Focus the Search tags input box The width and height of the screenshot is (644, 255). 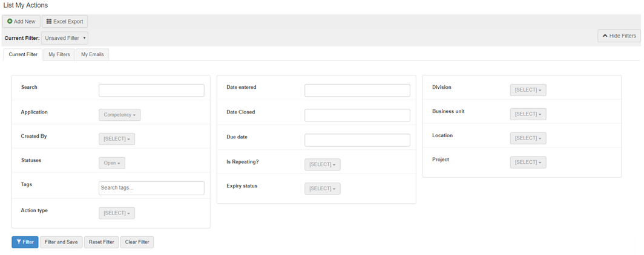click(x=151, y=188)
